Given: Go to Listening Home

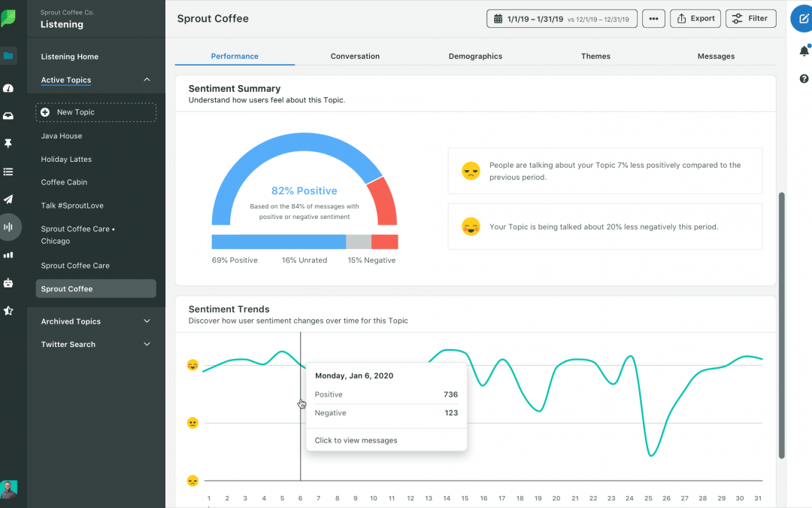Looking at the screenshot, I should (x=69, y=56).
